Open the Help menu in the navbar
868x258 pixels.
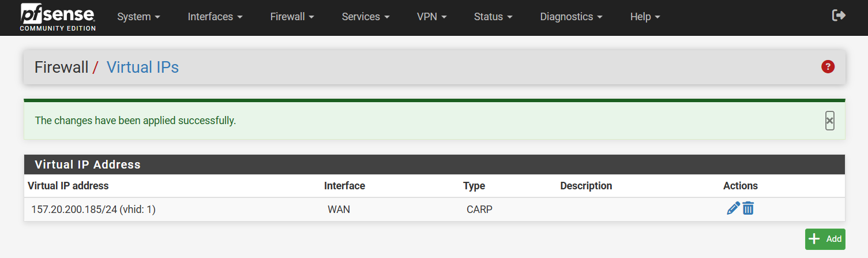tap(645, 17)
